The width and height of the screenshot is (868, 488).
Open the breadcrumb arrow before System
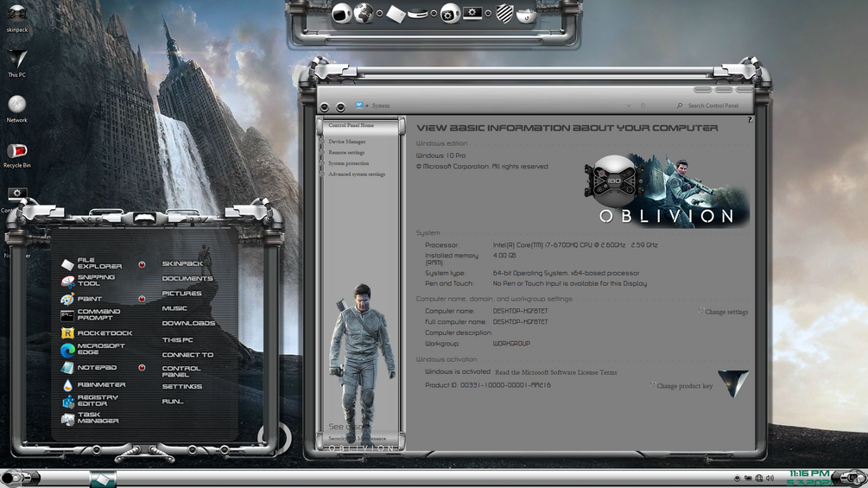(367, 105)
